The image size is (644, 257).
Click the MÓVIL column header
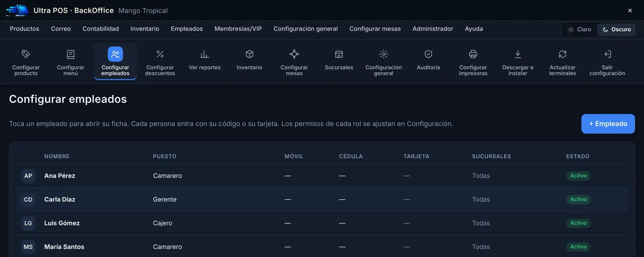point(294,156)
